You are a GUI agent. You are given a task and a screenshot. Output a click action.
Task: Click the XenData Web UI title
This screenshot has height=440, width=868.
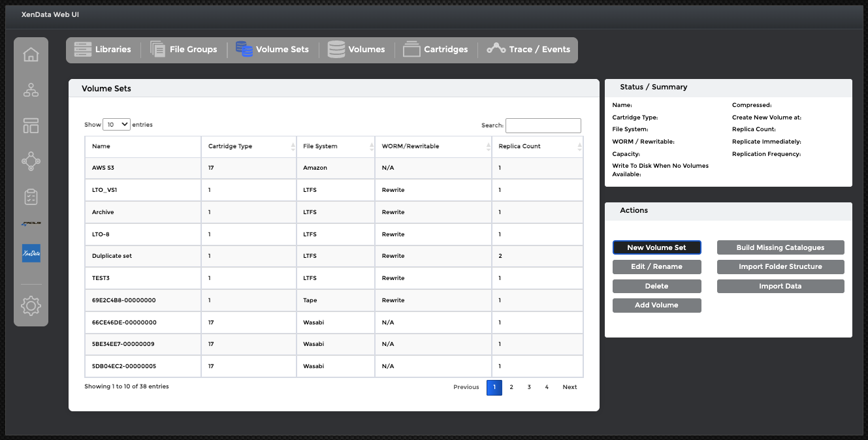50,14
